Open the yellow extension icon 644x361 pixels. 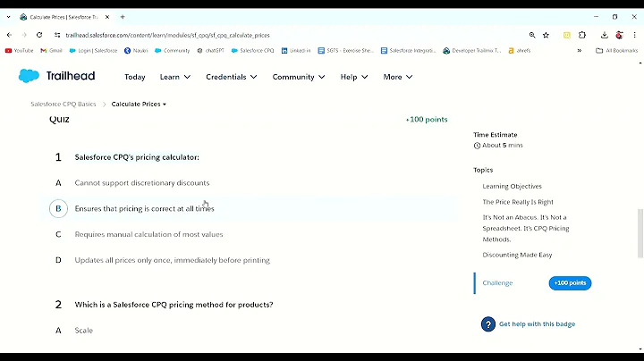click(x=567, y=35)
